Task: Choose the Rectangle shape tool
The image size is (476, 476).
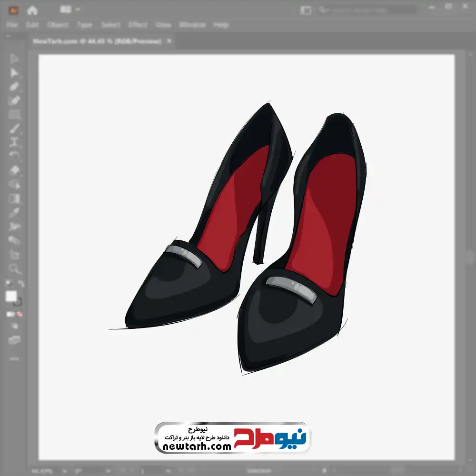Action: tap(14, 115)
